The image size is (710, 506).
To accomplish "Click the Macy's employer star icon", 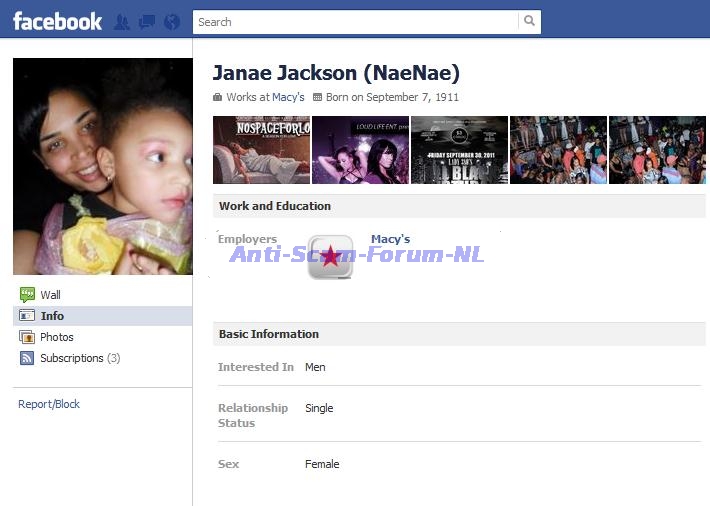I will coord(330,257).
